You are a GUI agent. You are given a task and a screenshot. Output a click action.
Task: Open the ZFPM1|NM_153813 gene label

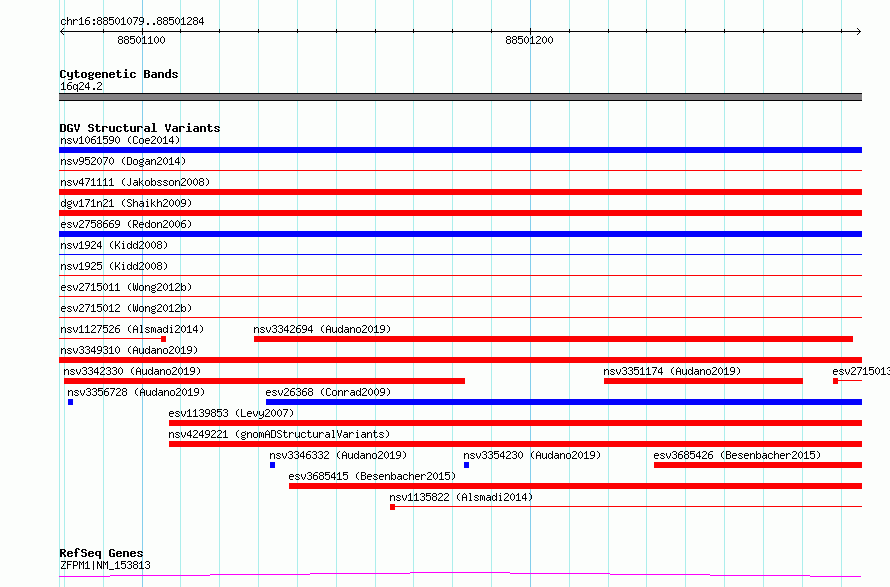point(105,565)
